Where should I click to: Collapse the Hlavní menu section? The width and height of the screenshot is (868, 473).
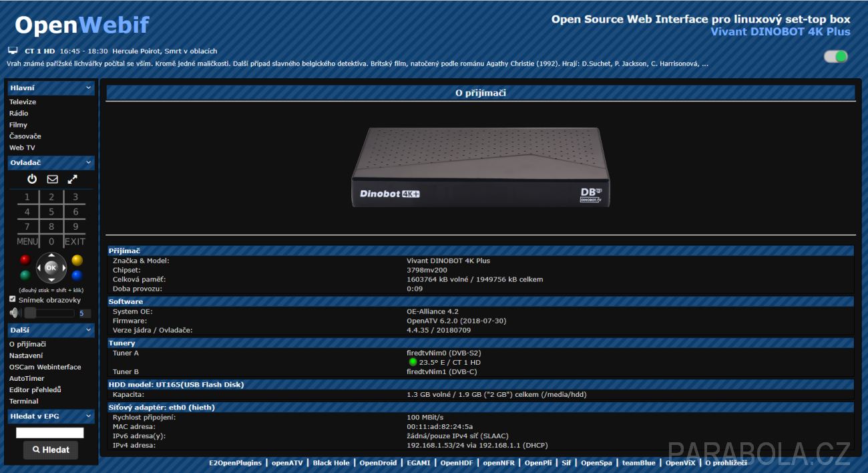click(x=88, y=88)
